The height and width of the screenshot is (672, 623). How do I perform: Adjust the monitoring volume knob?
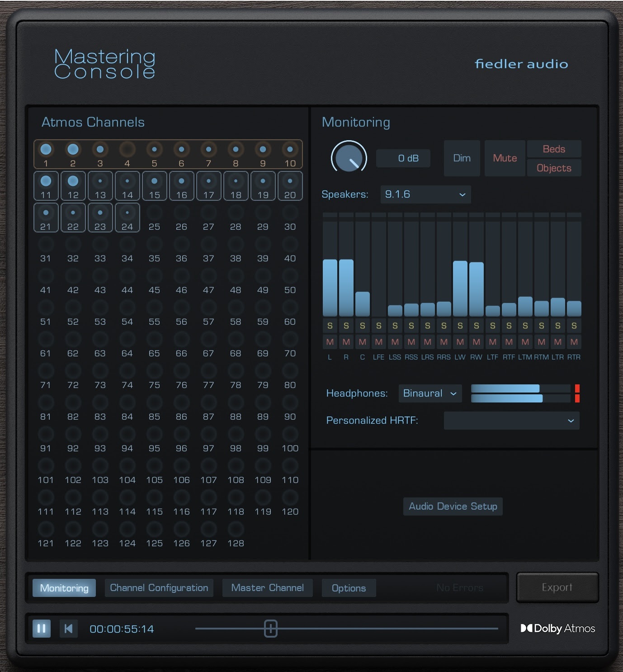348,158
